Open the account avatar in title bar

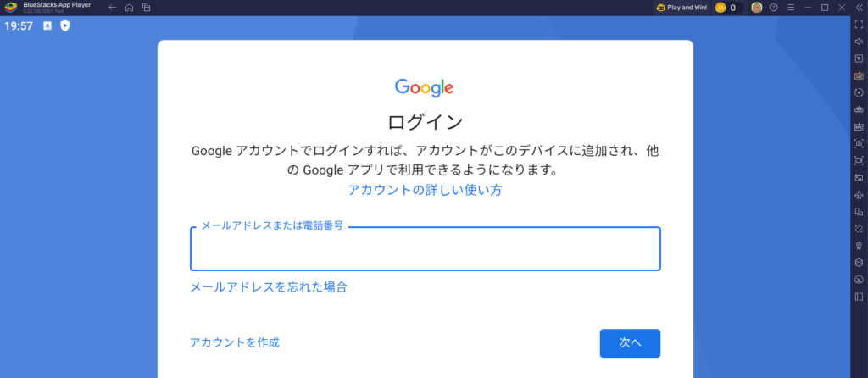[x=757, y=8]
